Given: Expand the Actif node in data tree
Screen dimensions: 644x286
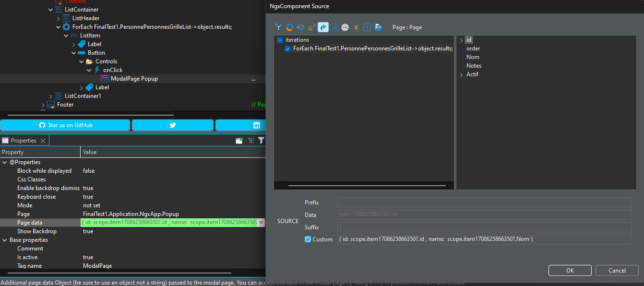Looking at the screenshot, I should click(x=461, y=74).
